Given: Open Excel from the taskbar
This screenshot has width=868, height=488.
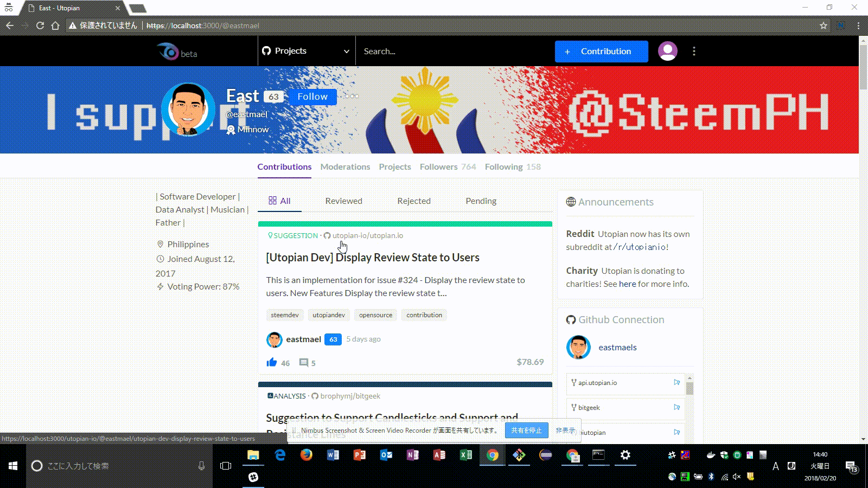Looking at the screenshot, I should (x=466, y=455).
